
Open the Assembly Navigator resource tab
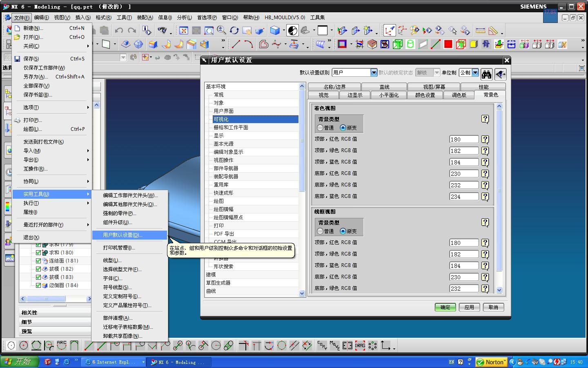coord(8,94)
